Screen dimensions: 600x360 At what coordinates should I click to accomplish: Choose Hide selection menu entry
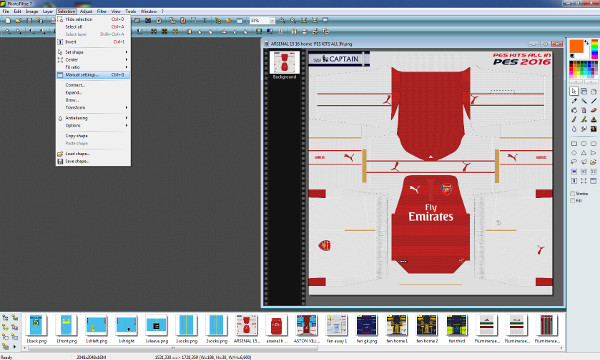(x=93, y=19)
